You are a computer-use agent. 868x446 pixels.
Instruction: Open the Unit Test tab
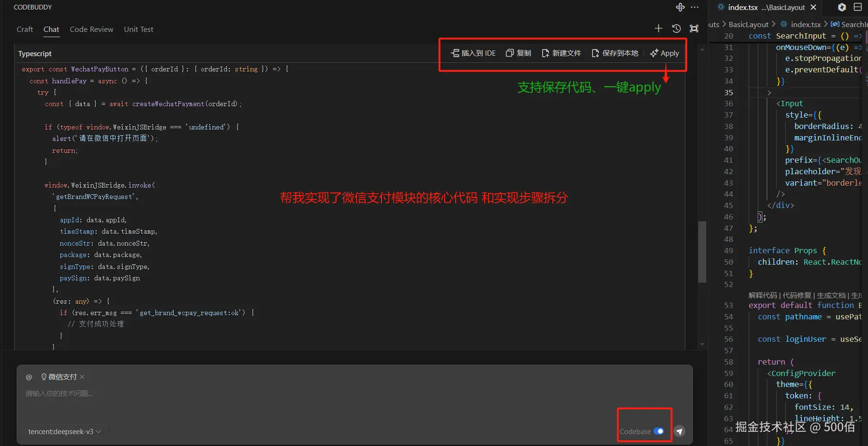tap(138, 29)
